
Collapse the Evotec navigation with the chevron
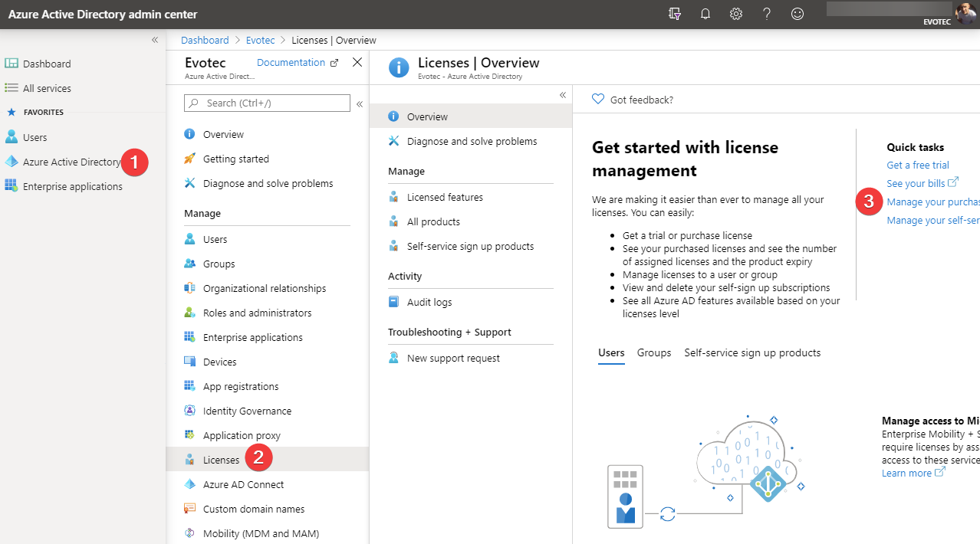[155, 40]
